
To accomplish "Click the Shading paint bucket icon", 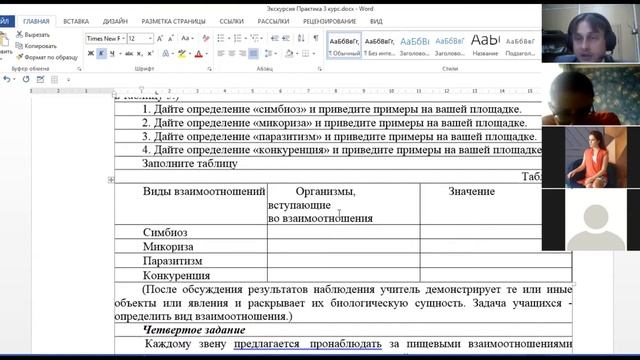I will click(289, 53).
